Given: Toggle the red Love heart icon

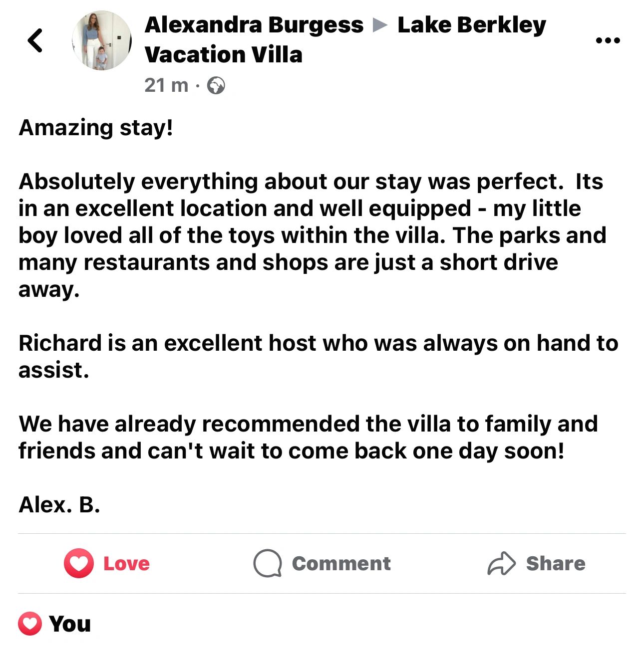Looking at the screenshot, I should [79, 563].
